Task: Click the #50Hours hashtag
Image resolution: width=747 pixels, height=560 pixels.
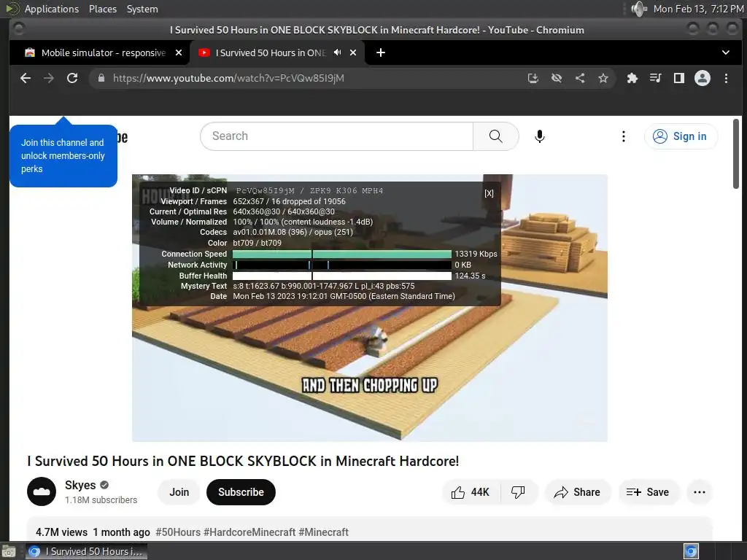Action: tap(178, 532)
